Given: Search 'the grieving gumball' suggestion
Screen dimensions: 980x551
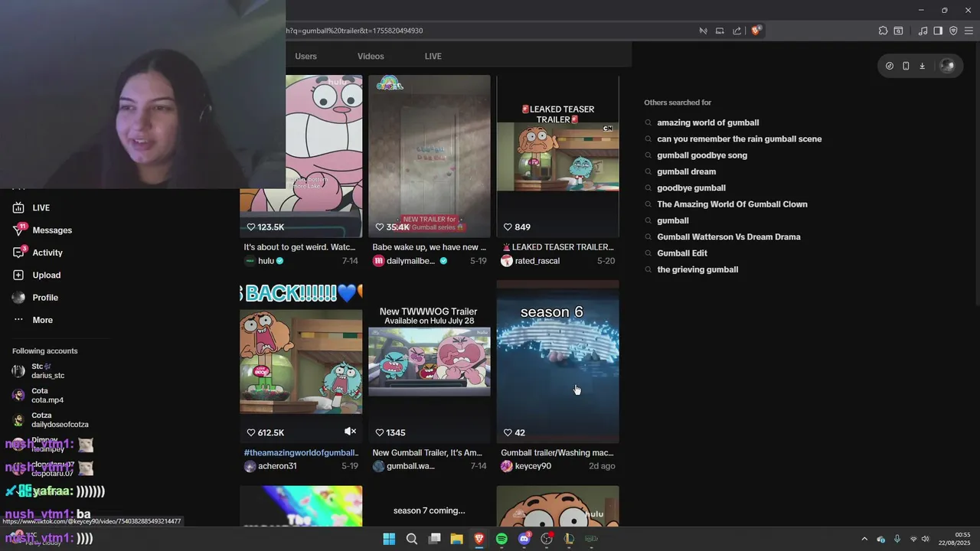Looking at the screenshot, I should point(697,269).
